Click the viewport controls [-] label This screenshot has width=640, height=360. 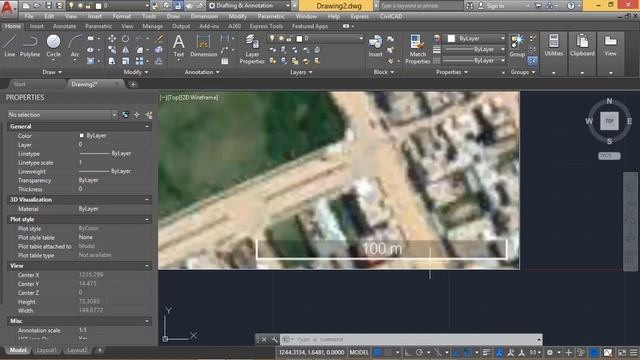click(x=163, y=98)
